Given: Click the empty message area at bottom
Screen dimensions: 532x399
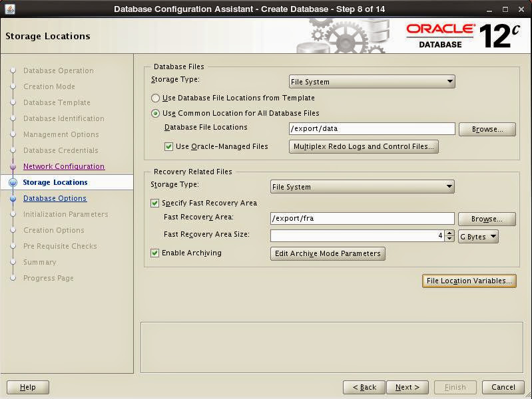Looking at the screenshot, I should tap(332, 348).
